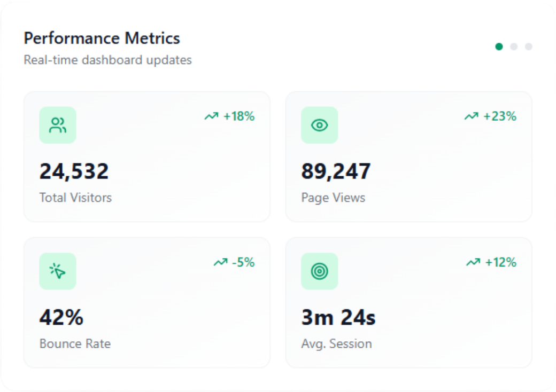Viewport: 556px width, 392px height.
Task: Click the 24,532 visitor count
Action: click(x=74, y=170)
